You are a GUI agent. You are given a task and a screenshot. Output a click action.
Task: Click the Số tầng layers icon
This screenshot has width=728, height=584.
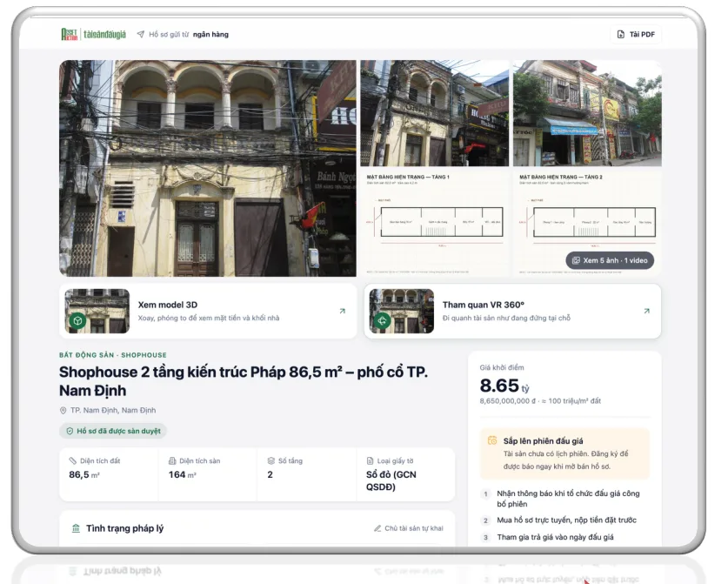click(x=271, y=461)
